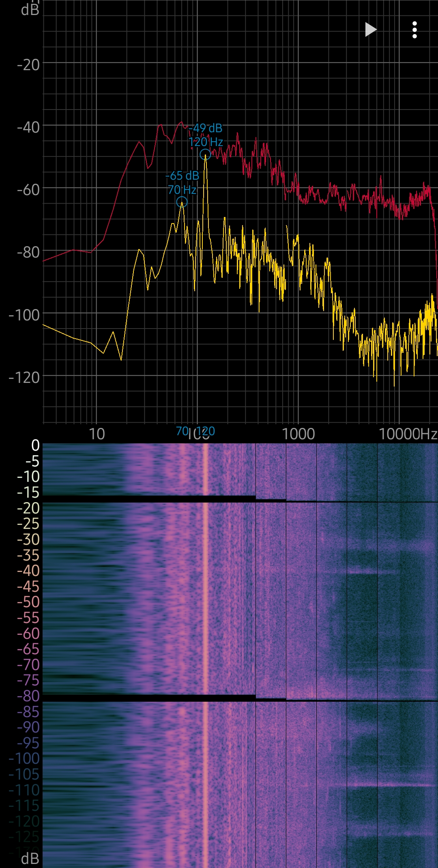The image size is (438, 868).
Task: Click the 1000 Hz frequency axis label
Action: click(298, 434)
